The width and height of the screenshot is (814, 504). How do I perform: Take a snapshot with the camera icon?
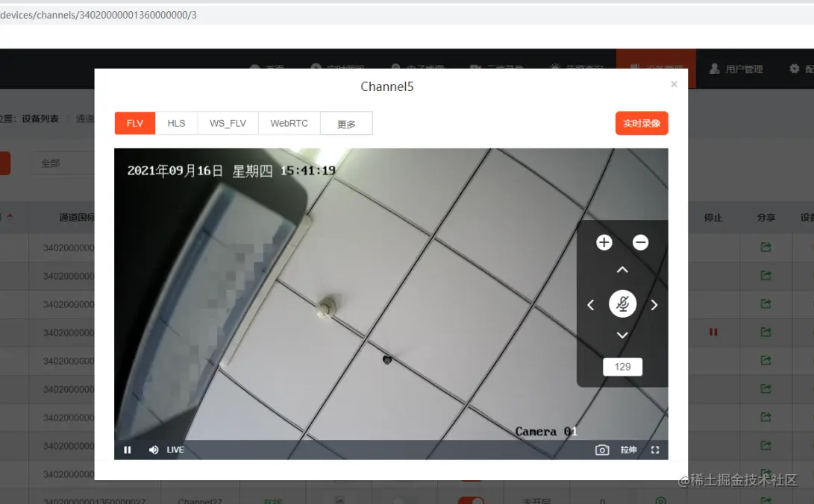coord(601,450)
